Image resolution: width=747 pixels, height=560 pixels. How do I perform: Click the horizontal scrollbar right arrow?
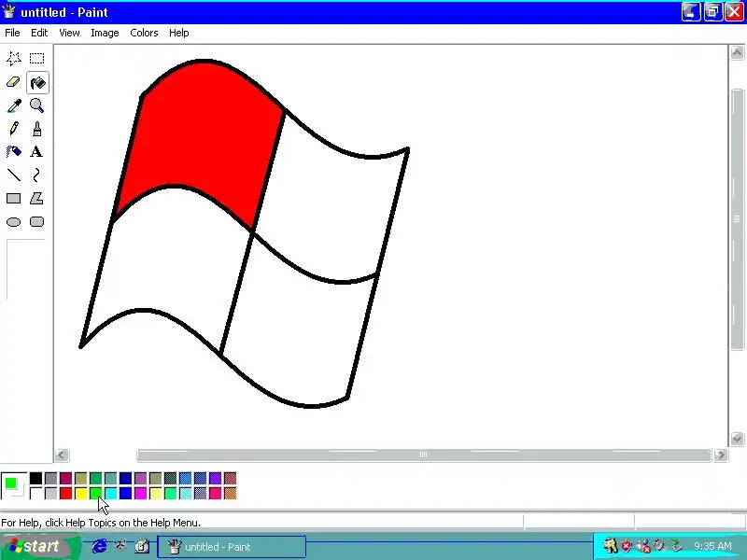coord(720,455)
